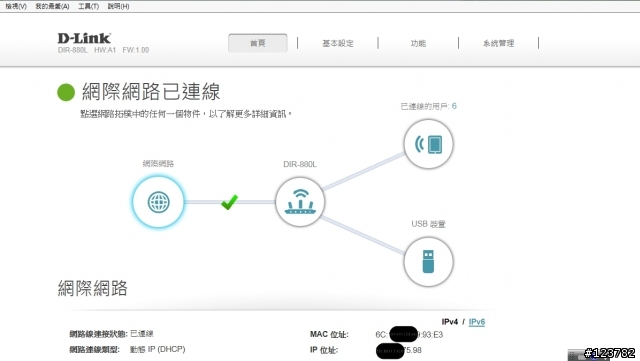Switch to the 首頁 tab
This screenshot has height=361, width=640.
tap(258, 43)
